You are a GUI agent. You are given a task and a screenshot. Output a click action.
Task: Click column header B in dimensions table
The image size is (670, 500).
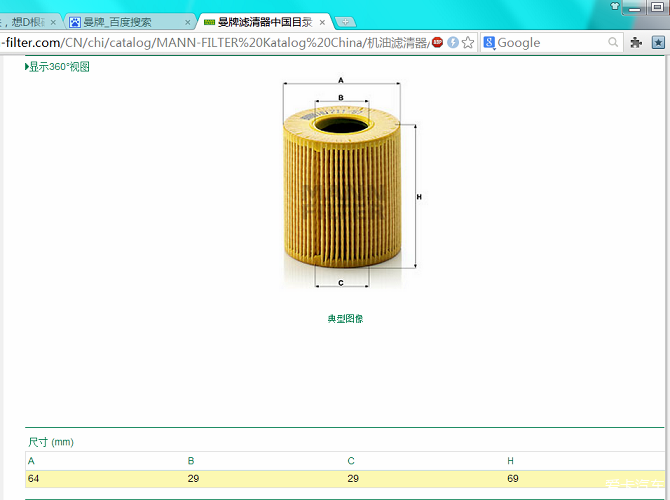[x=191, y=461]
